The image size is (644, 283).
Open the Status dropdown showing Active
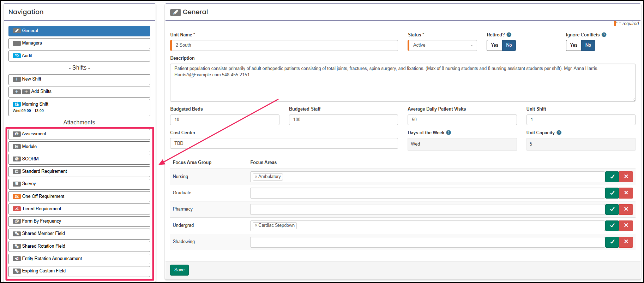443,45
